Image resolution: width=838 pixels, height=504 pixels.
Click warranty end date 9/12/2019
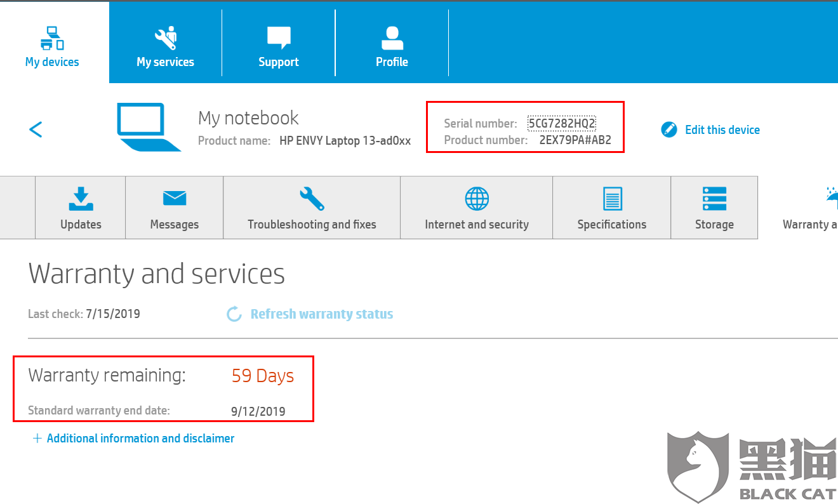[258, 411]
